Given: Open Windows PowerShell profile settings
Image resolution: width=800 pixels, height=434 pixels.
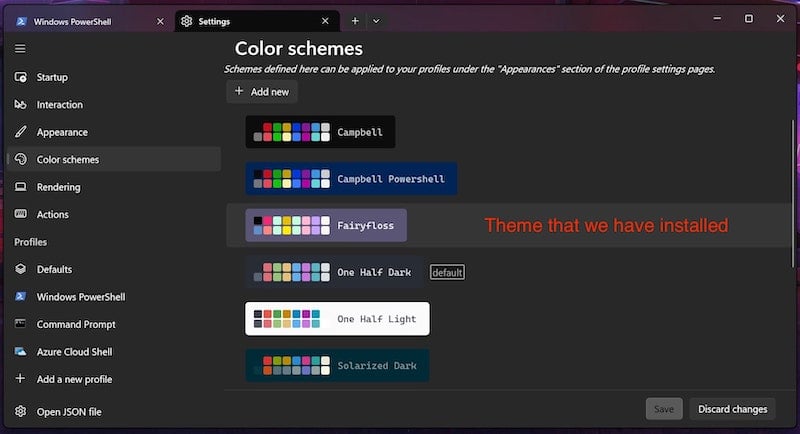Looking at the screenshot, I should (114, 297).
